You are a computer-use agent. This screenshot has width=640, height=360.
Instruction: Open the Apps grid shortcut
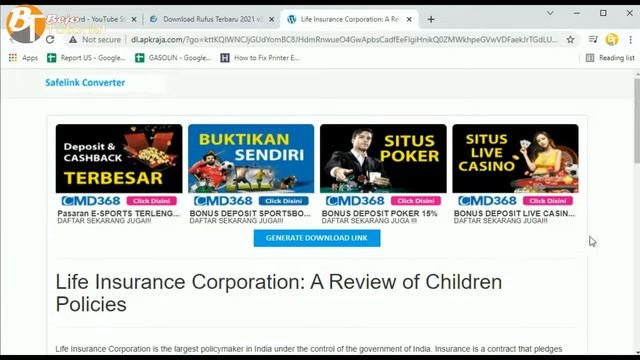coord(23,58)
